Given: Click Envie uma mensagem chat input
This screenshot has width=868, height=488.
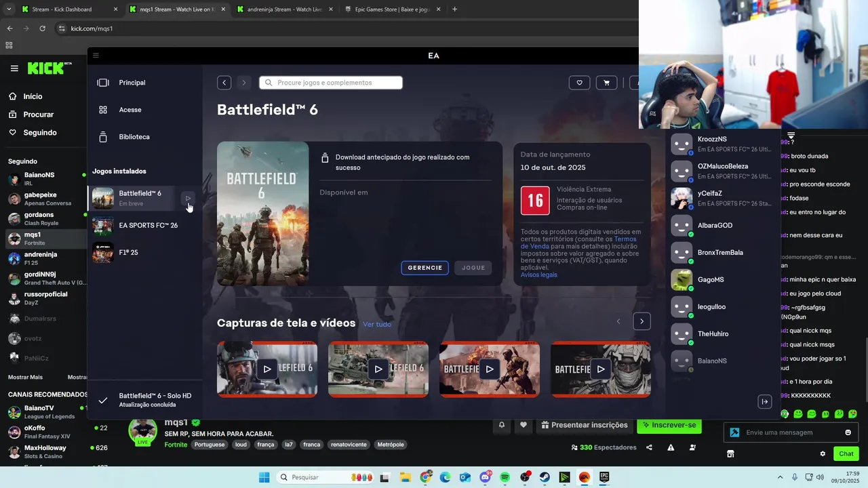Looking at the screenshot, I should pos(791,432).
